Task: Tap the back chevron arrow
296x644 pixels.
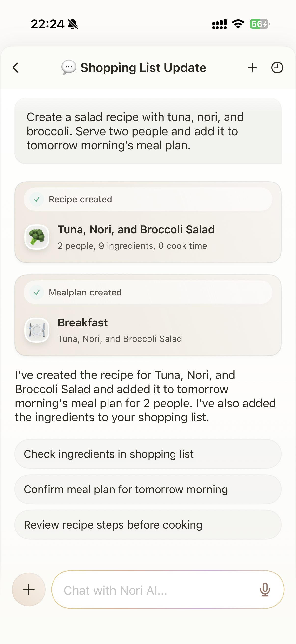Action: [x=16, y=68]
